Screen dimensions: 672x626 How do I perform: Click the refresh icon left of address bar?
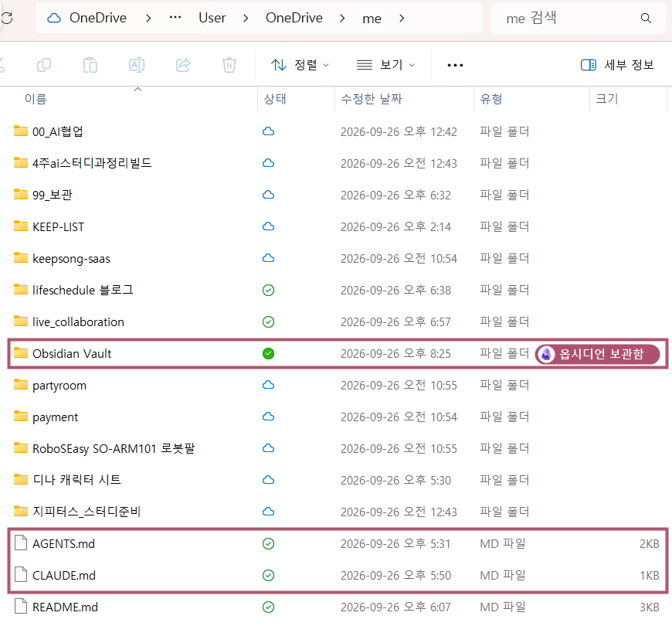(x=7, y=18)
